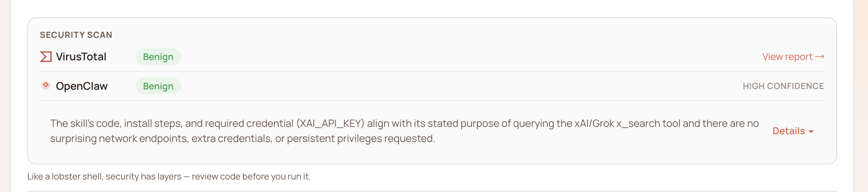Click the arrow icon beside View report
This screenshot has width=868, height=192.
pyautogui.click(x=820, y=57)
